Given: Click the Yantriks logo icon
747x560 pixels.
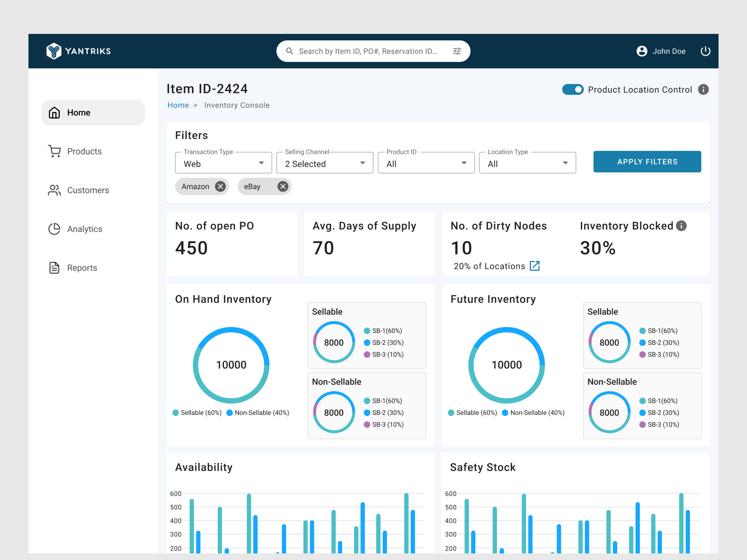Looking at the screenshot, I should coord(54,51).
